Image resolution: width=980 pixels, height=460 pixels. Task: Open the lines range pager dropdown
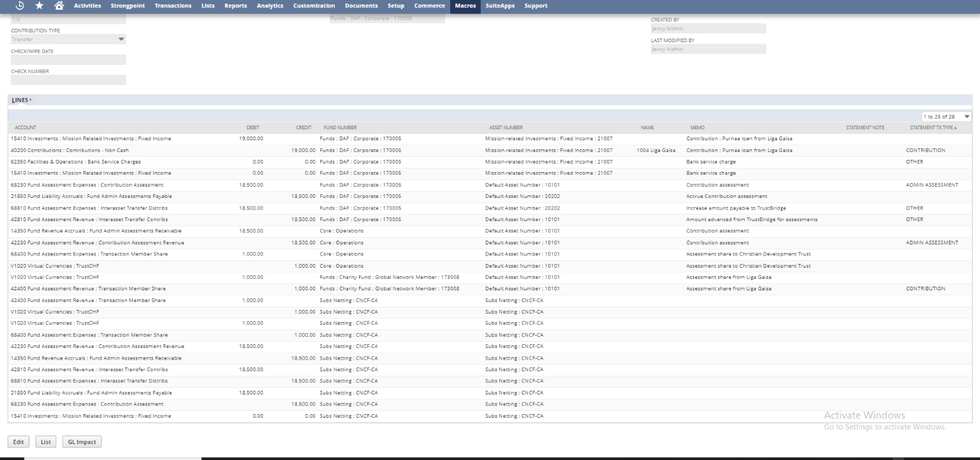pyautogui.click(x=967, y=116)
